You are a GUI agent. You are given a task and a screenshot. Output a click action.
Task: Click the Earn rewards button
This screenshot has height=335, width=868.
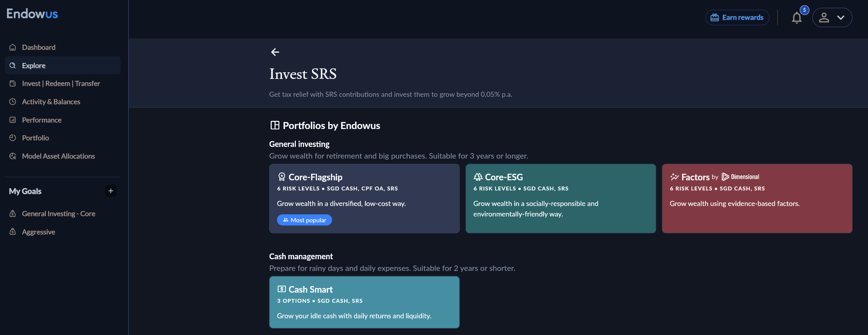coord(737,17)
